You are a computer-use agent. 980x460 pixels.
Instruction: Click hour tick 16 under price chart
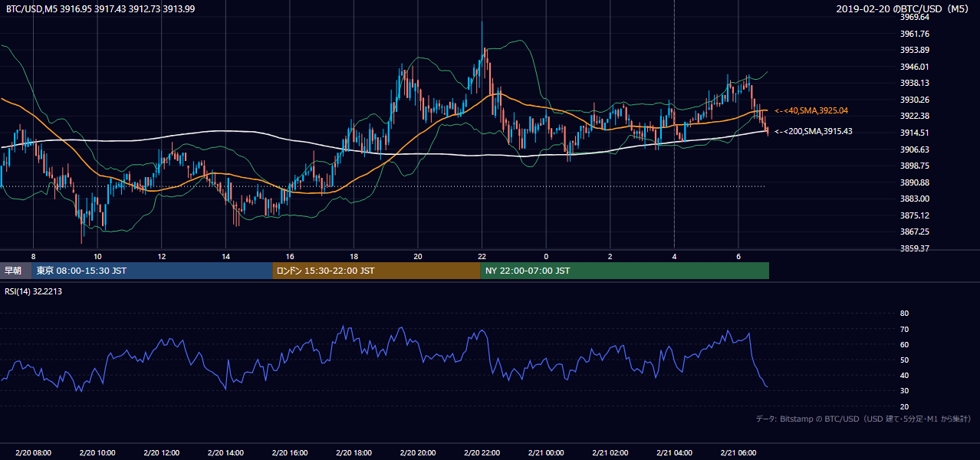289,256
